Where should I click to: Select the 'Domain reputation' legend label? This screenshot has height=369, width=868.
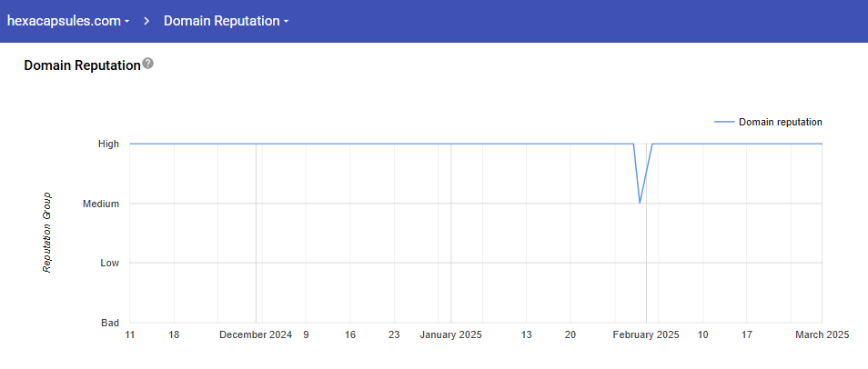pos(780,122)
